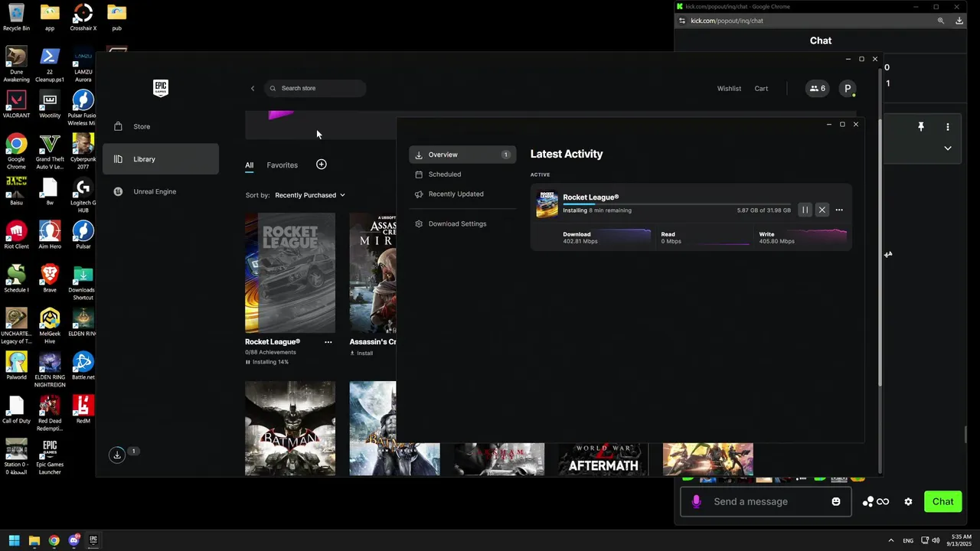Switch to the All library tab
The image size is (980, 551).
point(250,165)
